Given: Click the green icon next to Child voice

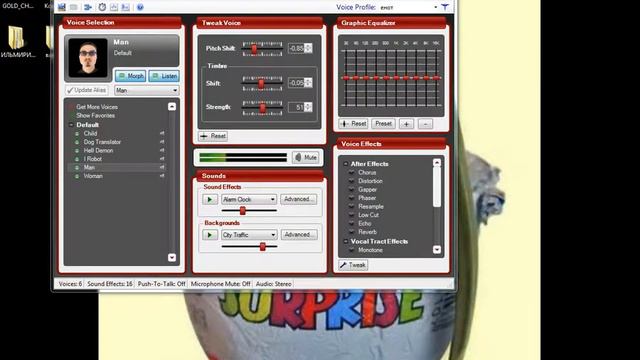Looking at the screenshot, I should pos(77,133).
